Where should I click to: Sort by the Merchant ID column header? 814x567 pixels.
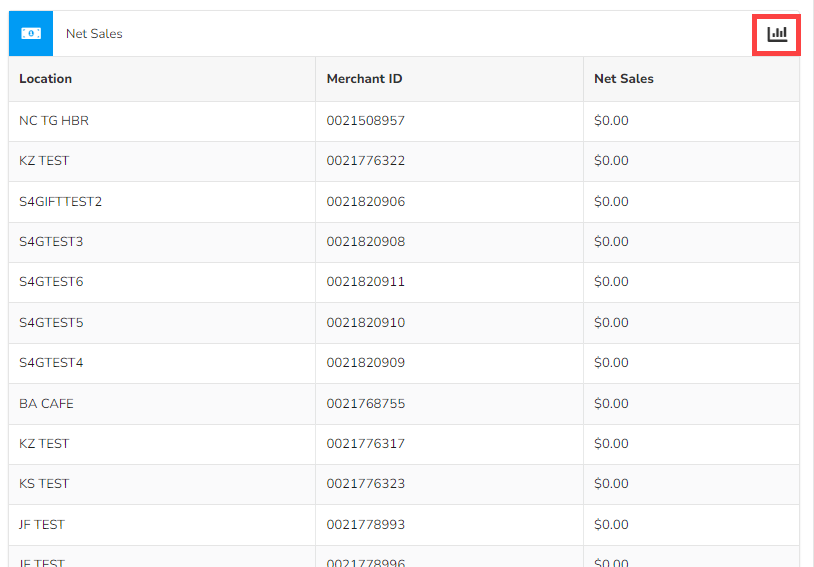point(364,79)
